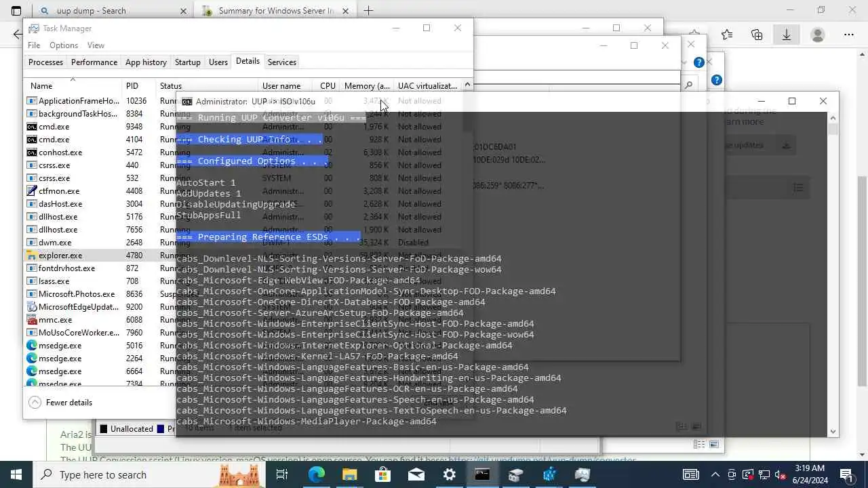Click console scrollbar up arrow

click(x=833, y=117)
